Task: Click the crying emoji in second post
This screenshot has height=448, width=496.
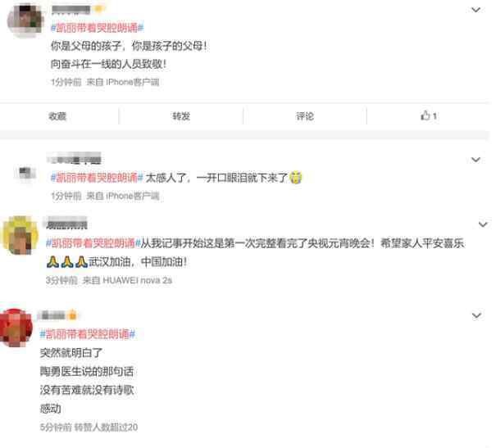Action: pos(296,178)
